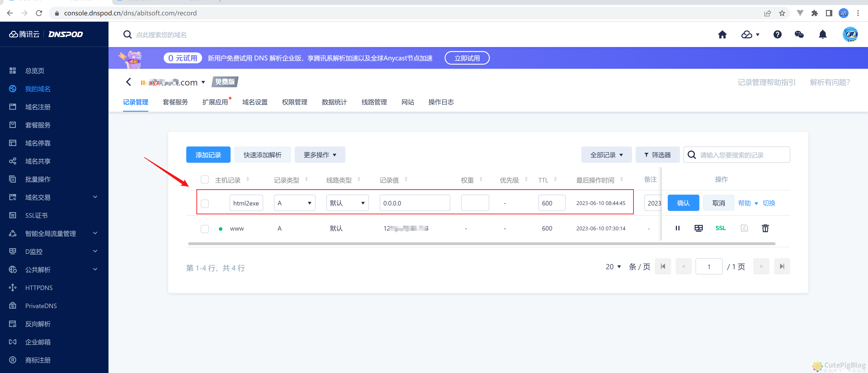Open the 线路类型 dropdown showing 默认
This screenshot has width=868, height=373.
[347, 203]
